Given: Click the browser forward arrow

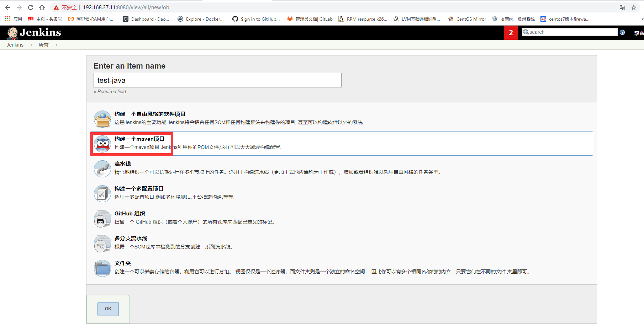Looking at the screenshot, I should tap(19, 7).
